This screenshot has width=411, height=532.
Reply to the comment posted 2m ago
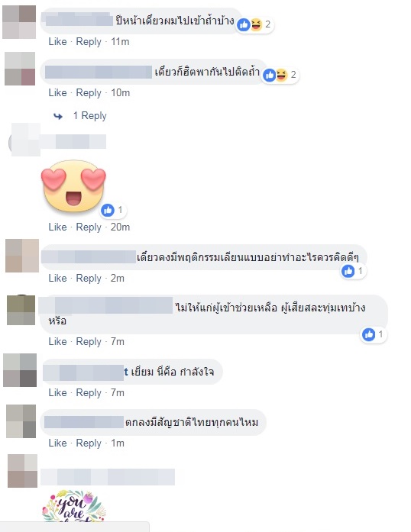89,279
